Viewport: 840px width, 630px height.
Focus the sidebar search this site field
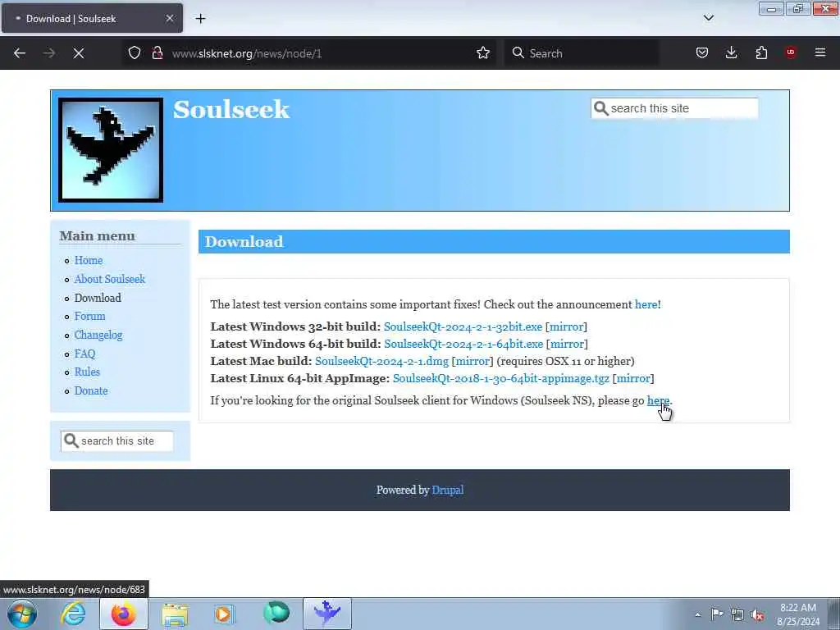[116, 441]
